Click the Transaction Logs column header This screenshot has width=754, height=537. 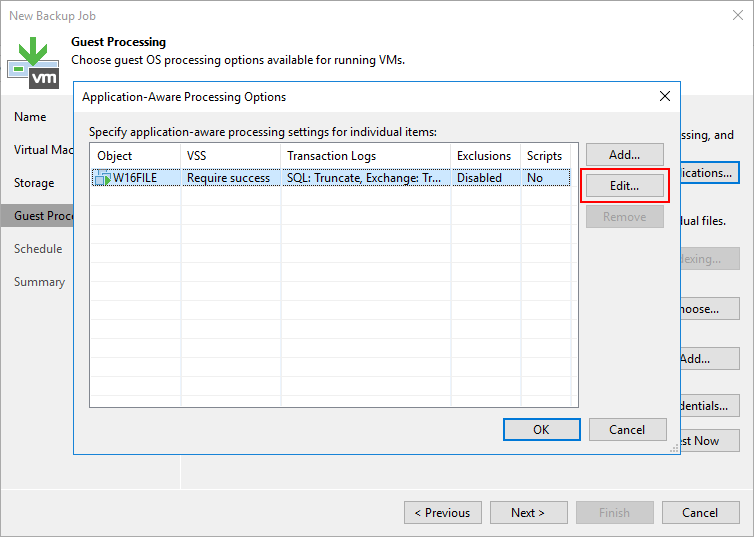(365, 156)
